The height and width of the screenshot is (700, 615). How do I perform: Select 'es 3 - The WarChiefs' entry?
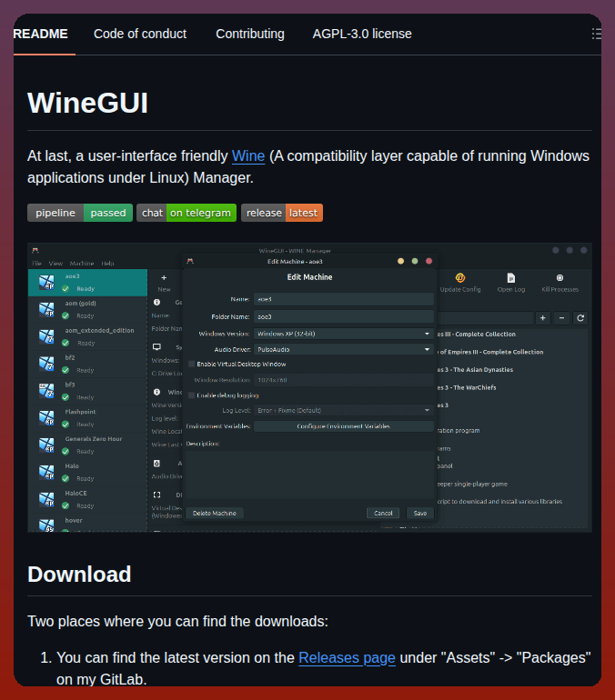pyautogui.click(x=467, y=387)
